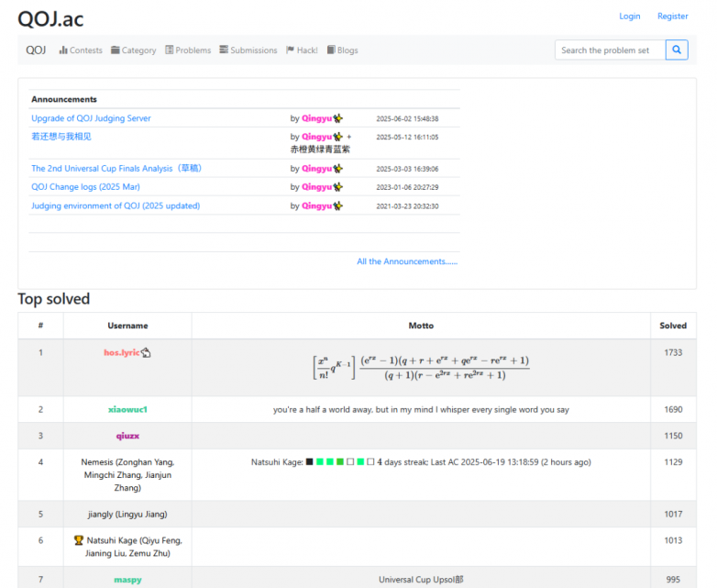Screen dimensions: 717x588
Task: Open the qiuzx user profile
Action: (x=127, y=436)
